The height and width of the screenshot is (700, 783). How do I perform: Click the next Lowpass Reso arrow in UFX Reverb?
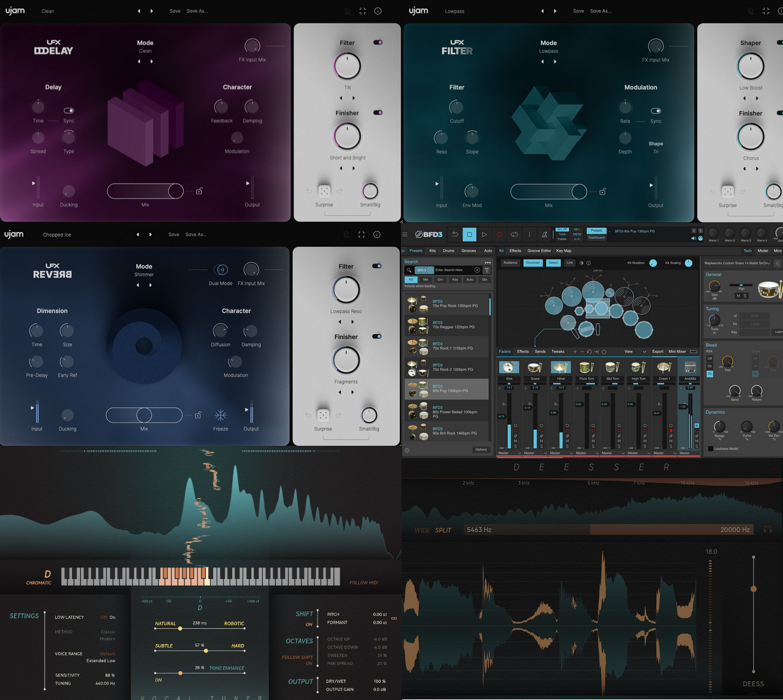pyautogui.click(x=353, y=322)
